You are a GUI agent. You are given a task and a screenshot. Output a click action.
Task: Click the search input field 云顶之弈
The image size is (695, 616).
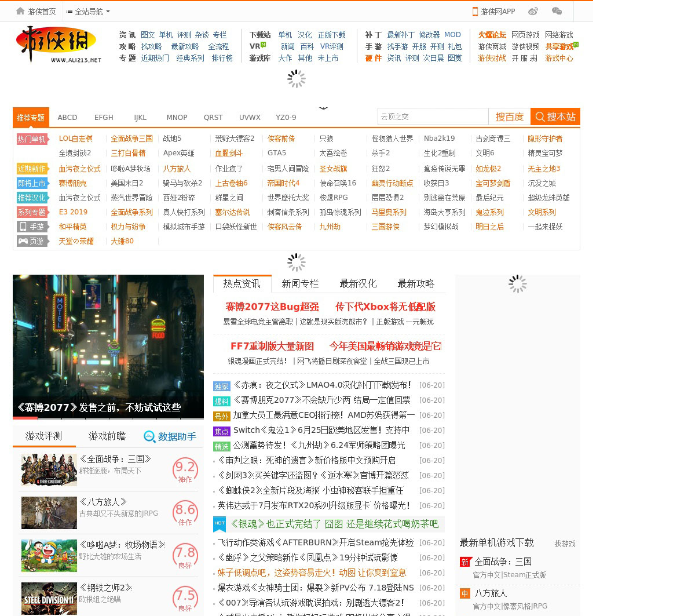tap(432, 116)
